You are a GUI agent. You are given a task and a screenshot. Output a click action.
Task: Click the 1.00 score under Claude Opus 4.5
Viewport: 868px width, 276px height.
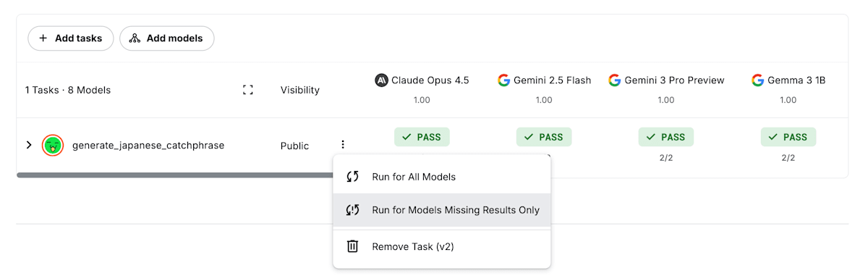[422, 100]
